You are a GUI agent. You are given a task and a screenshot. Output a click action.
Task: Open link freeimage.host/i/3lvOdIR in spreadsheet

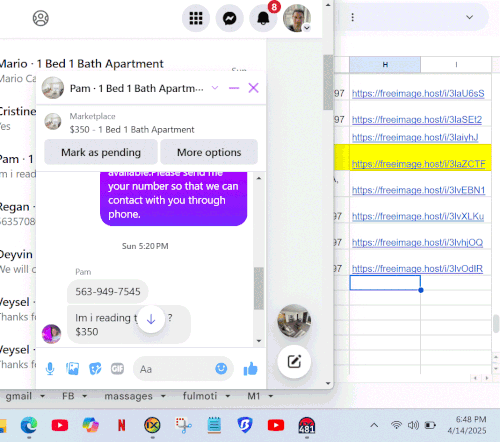417,269
